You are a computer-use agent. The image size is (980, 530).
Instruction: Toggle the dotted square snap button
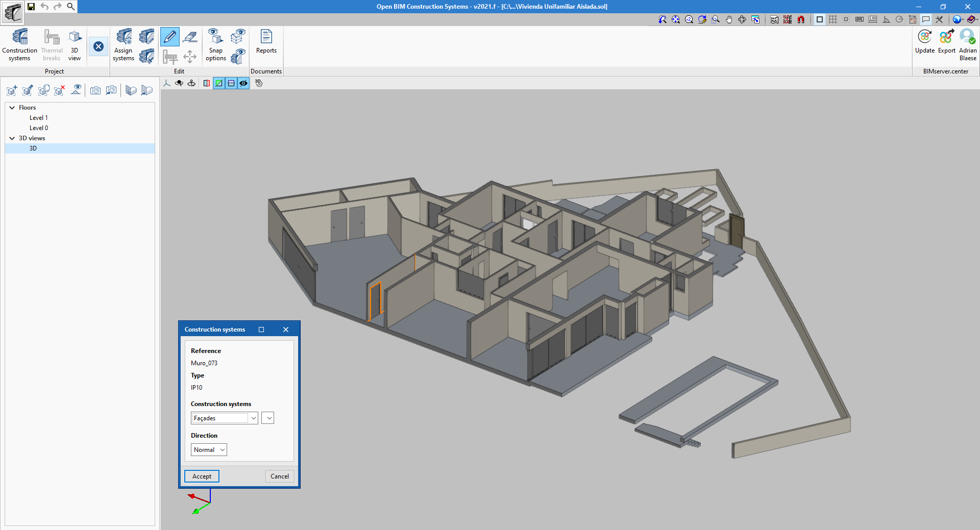tap(846, 19)
